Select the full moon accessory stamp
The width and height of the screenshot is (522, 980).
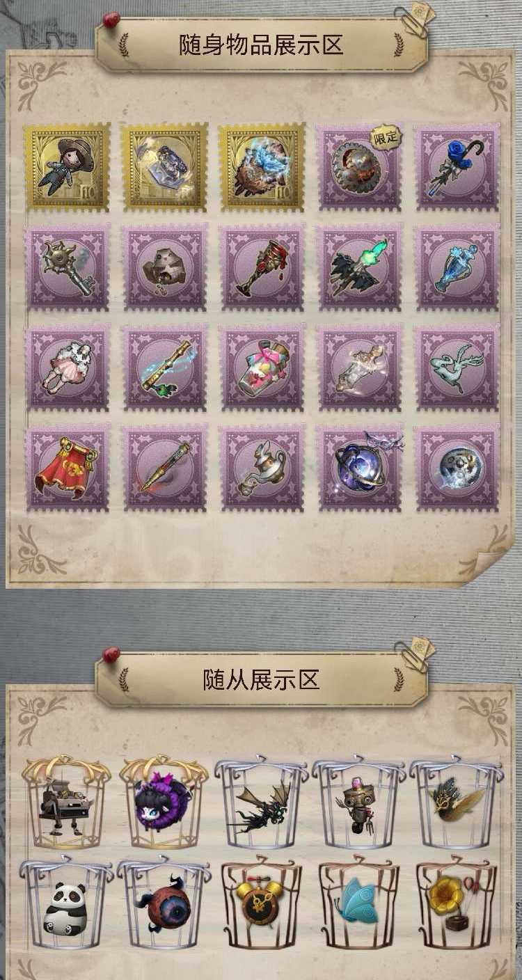point(457,467)
